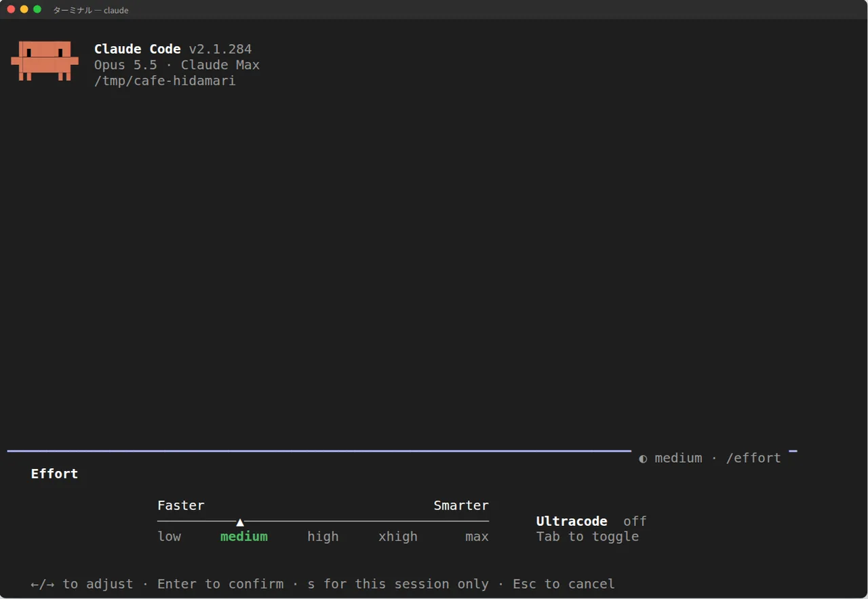Click the triangle marker on the effort slider
Image resolution: width=868 pixels, height=599 pixels.
pyautogui.click(x=240, y=522)
